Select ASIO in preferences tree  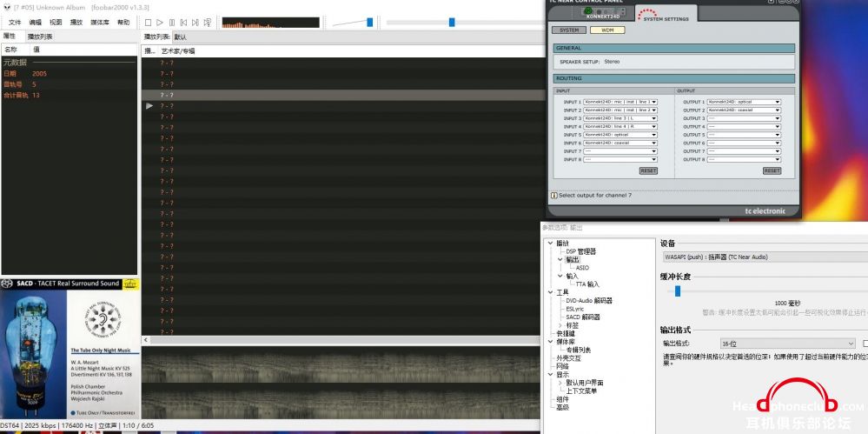click(582, 268)
